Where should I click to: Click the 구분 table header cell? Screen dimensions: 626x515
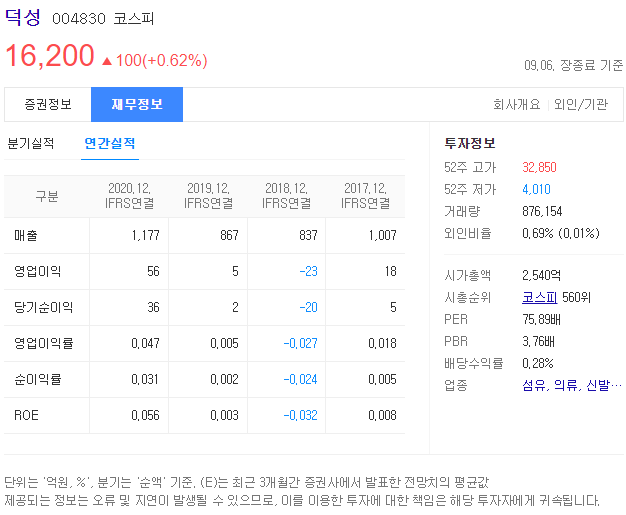point(47,196)
